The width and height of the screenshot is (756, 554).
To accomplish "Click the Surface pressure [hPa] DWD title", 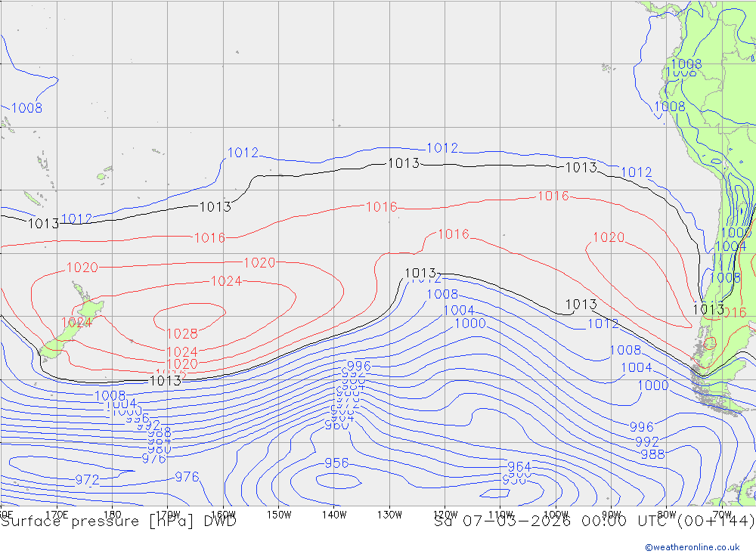I will click(x=119, y=522).
